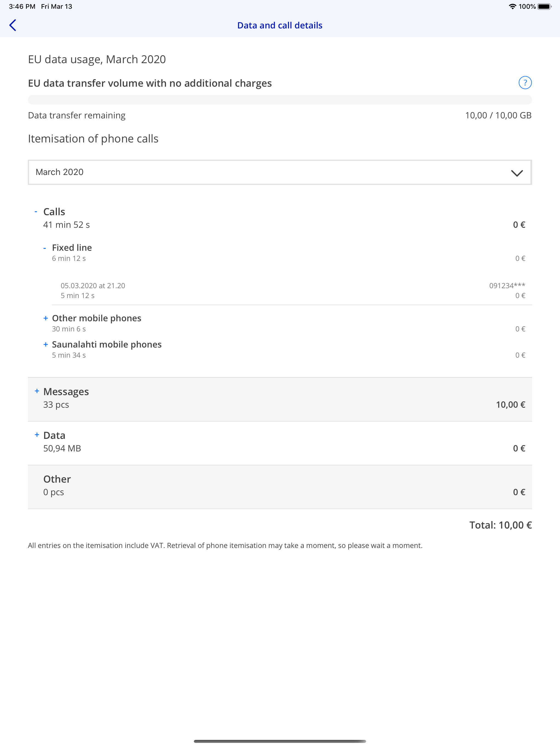Tap the back arrow icon

pos(13,25)
